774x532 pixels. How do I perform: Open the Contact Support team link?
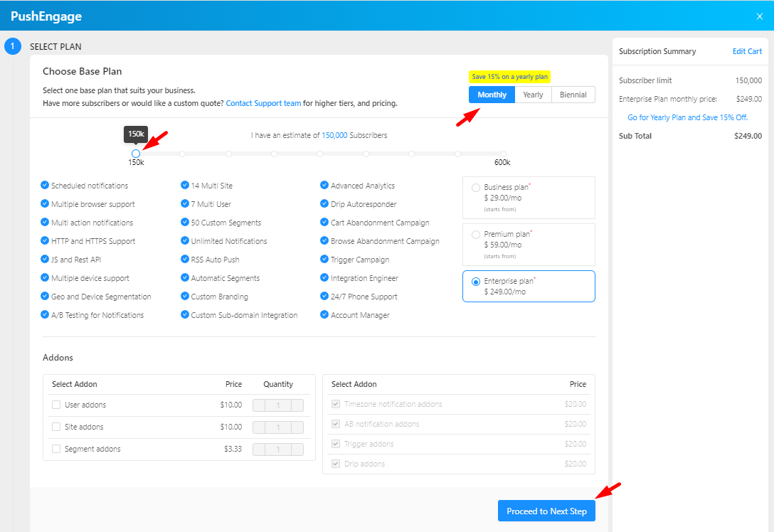pyautogui.click(x=263, y=103)
